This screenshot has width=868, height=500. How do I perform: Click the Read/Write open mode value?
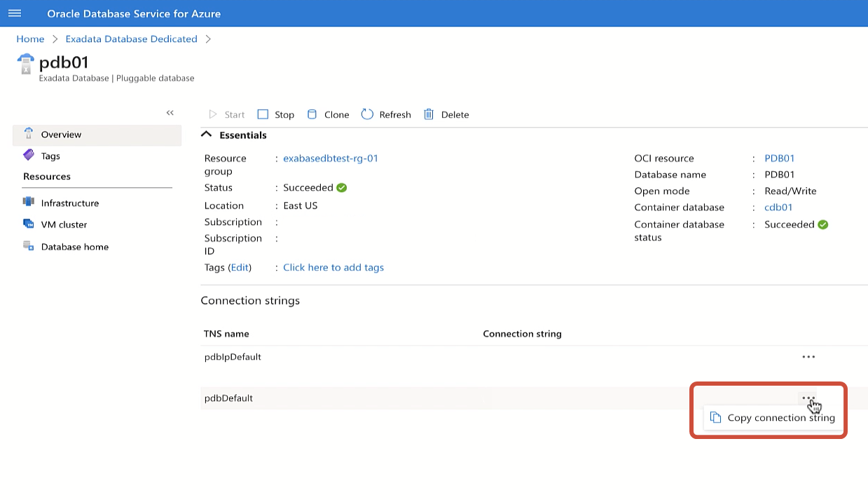(x=790, y=191)
